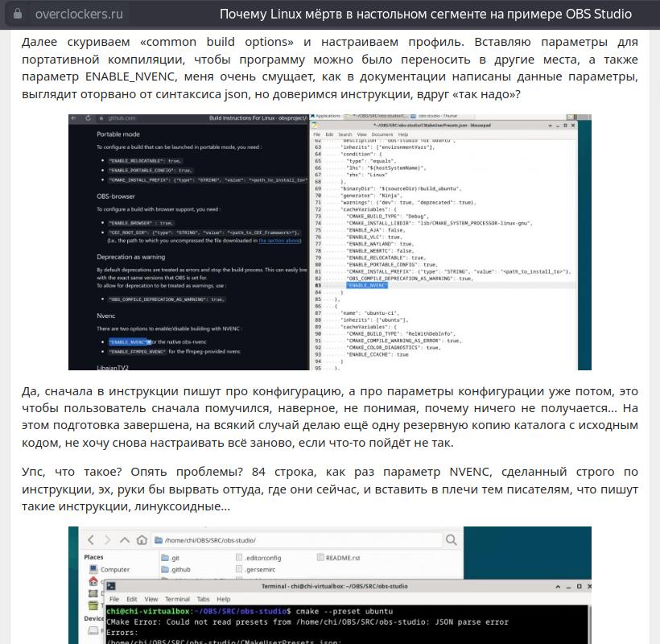The image size is (660, 644).
Task: Open the Terminal menu in Terminal window
Action: [177, 599]
